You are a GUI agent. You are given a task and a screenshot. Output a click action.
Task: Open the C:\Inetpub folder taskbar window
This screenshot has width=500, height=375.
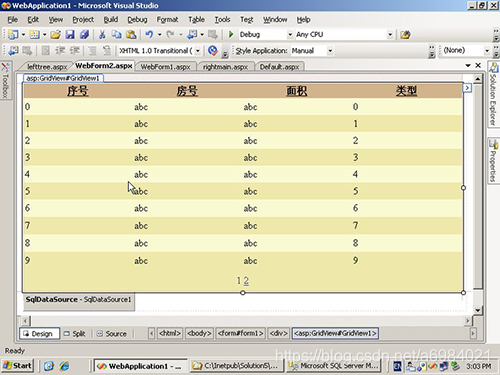click(237, 366)
